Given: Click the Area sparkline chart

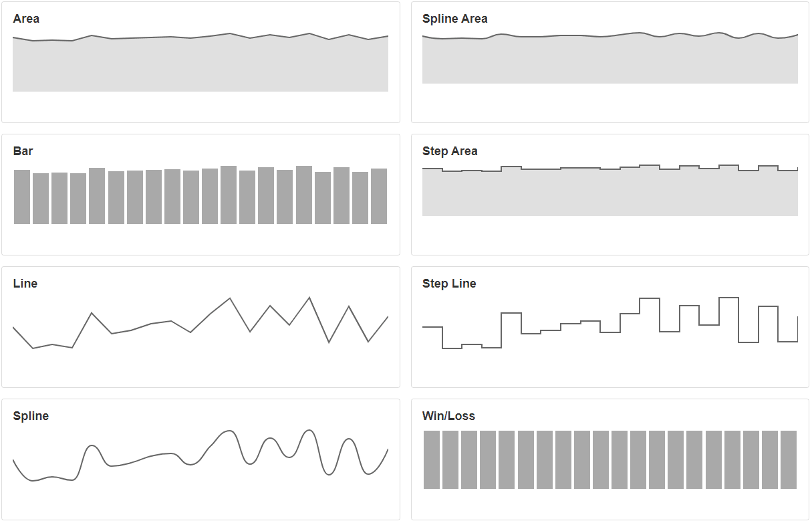Looking at the screenshot, I should (x=200, y=62).
